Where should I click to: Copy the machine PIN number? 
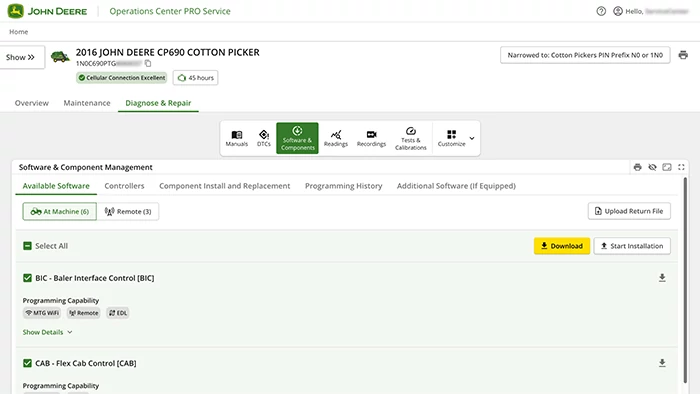(x=148, y=63)
